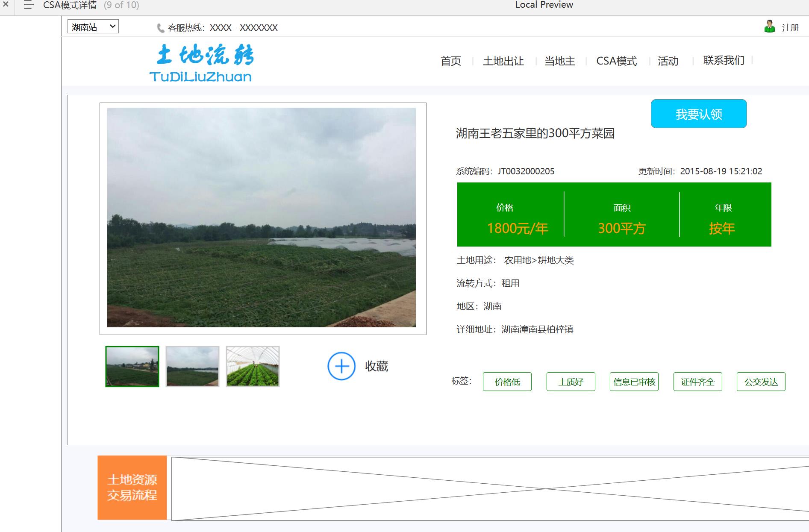Click the 注册 register link
The width and height of the screenshot is (809, 532).
coord(790,28)
